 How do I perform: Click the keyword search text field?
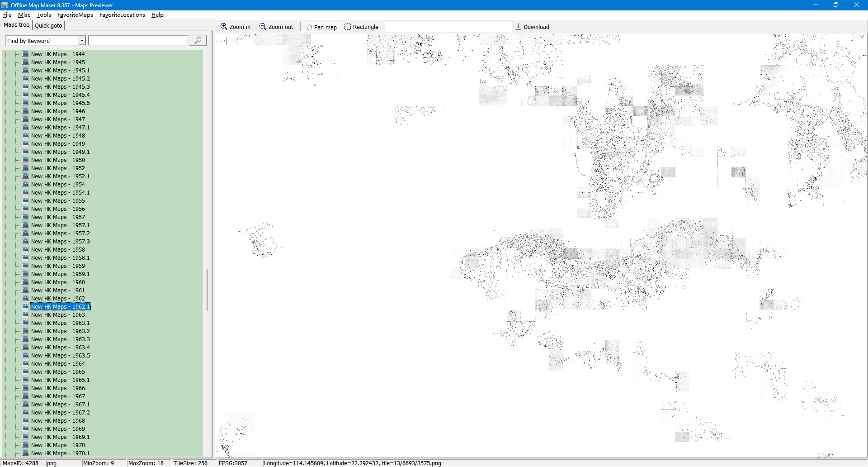[x=138, y=41]
